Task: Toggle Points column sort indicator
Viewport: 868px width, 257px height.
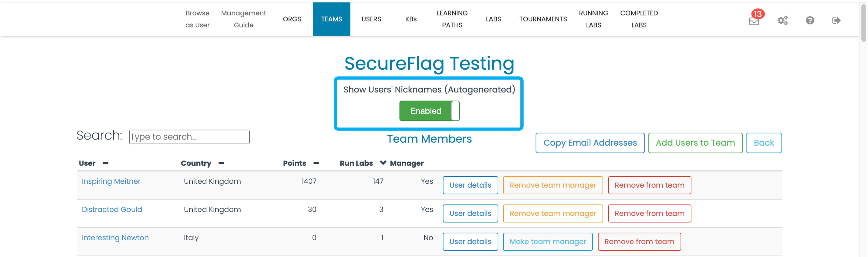Action: (316, 163)
